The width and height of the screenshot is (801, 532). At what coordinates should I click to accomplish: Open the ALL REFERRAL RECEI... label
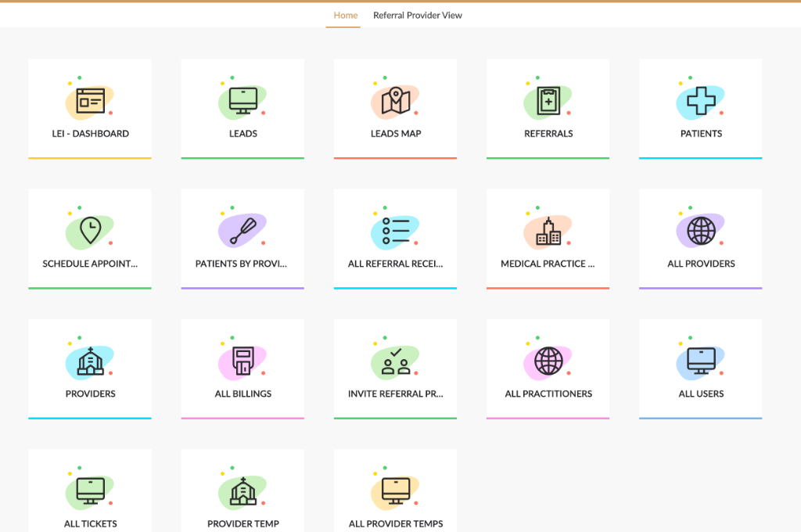pyautogui.click(x=395, y=264)
